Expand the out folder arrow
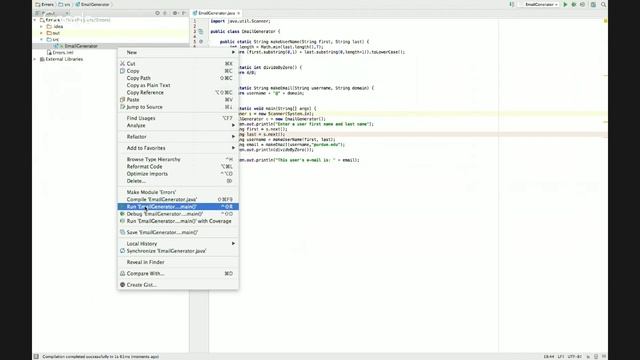The width and height of the screenshot is (640, 360). pyautogui.click(x=42, y=33)
